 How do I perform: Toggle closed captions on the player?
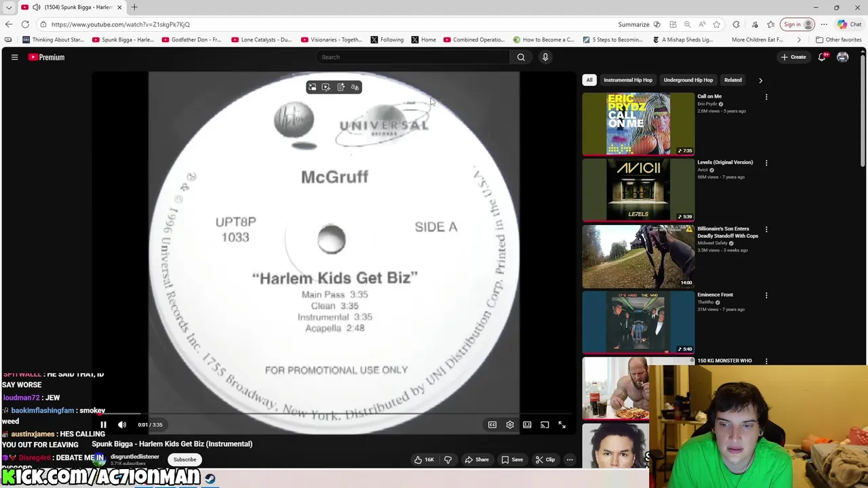click(x=492, y=425)
